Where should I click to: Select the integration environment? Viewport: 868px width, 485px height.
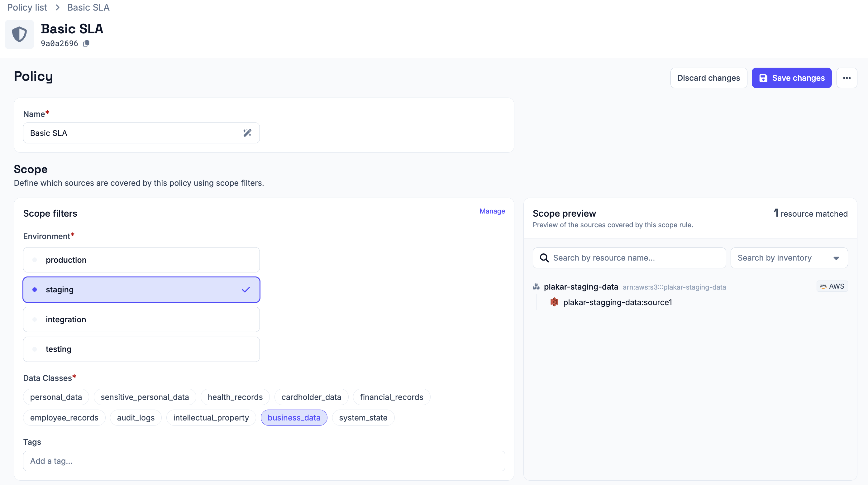(141, 319)
